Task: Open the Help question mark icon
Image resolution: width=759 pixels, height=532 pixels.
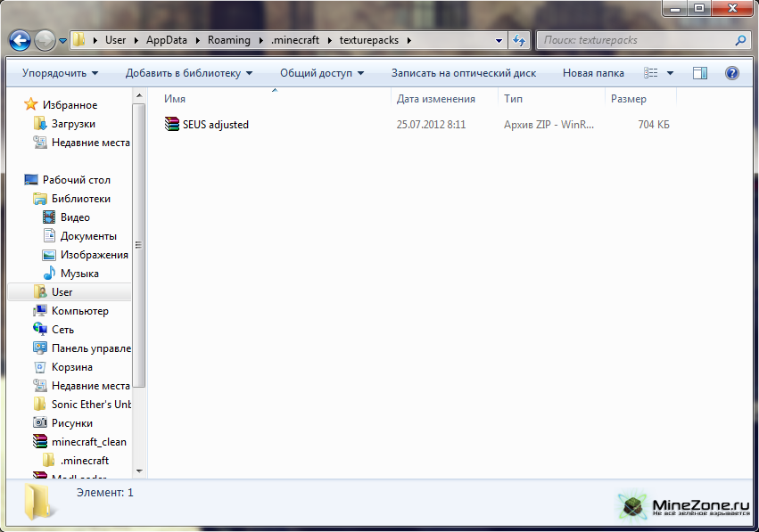Action: (731, 73)
